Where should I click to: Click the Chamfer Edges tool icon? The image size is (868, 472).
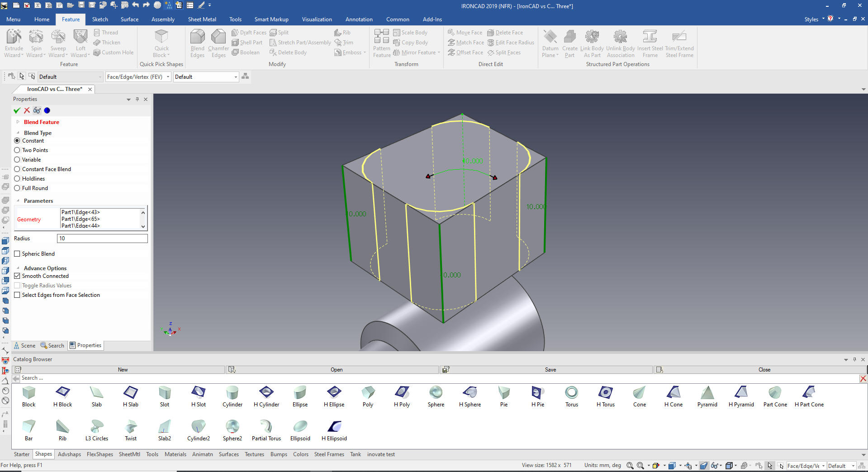click(218, 37)
